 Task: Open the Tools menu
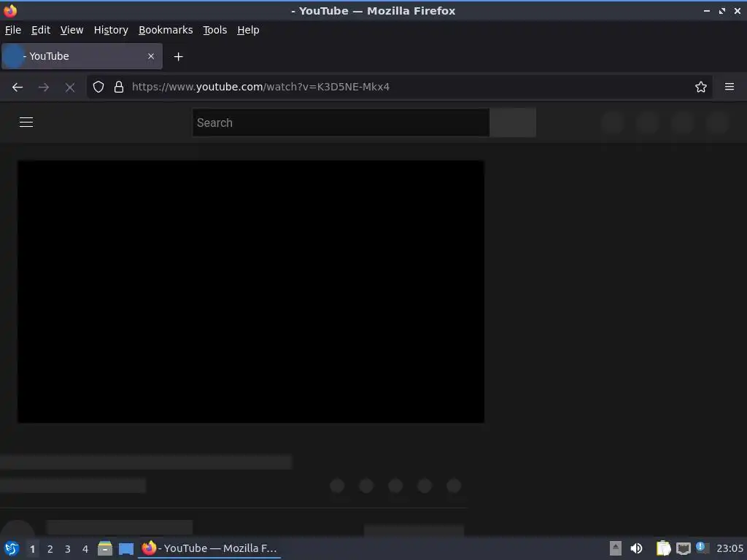click(x=215, y=30)
